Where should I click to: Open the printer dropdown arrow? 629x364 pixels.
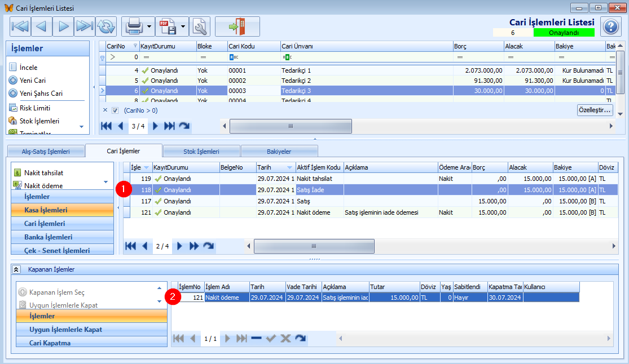coord(149,26)
